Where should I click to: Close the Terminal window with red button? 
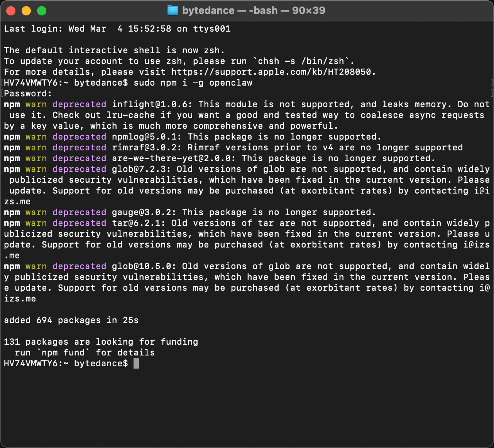(x=11, y=11)
